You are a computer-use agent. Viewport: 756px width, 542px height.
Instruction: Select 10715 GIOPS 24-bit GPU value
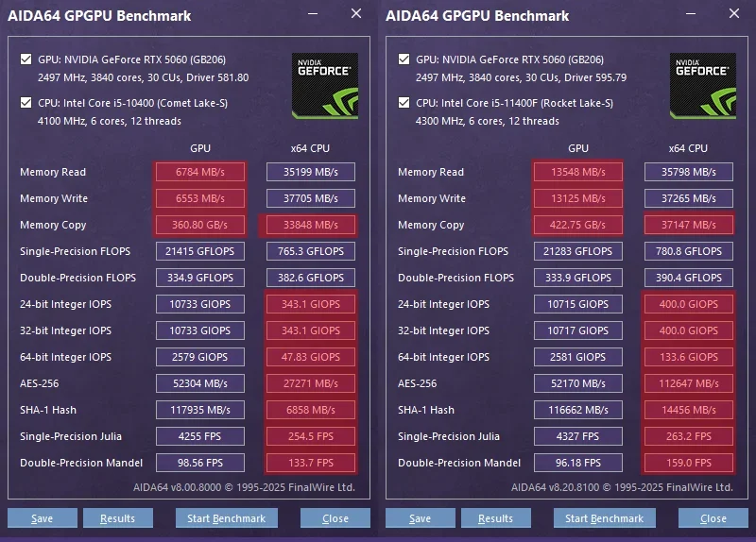click(x=578, y=304)
